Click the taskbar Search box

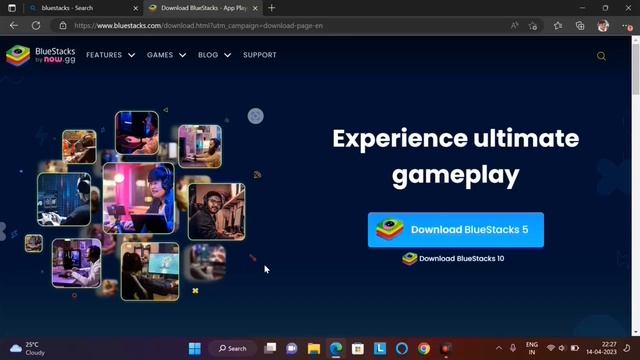point(233,349)
